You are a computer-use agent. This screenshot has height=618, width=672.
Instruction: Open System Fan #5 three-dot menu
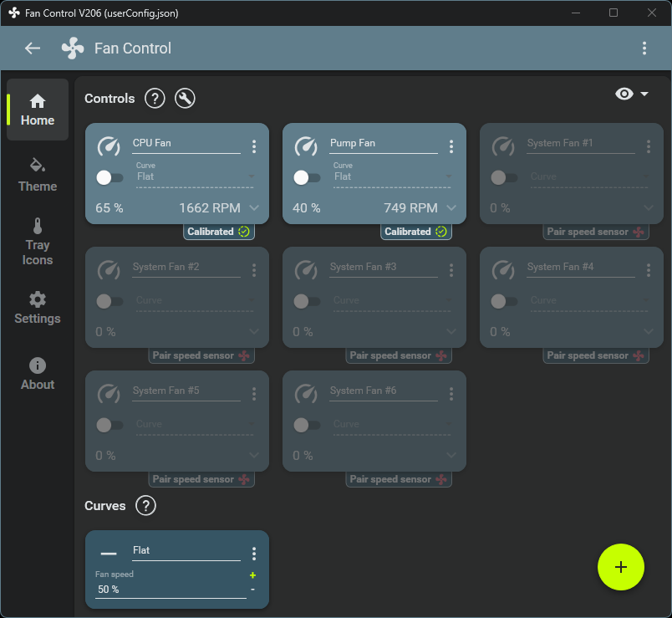pos(254,394)
